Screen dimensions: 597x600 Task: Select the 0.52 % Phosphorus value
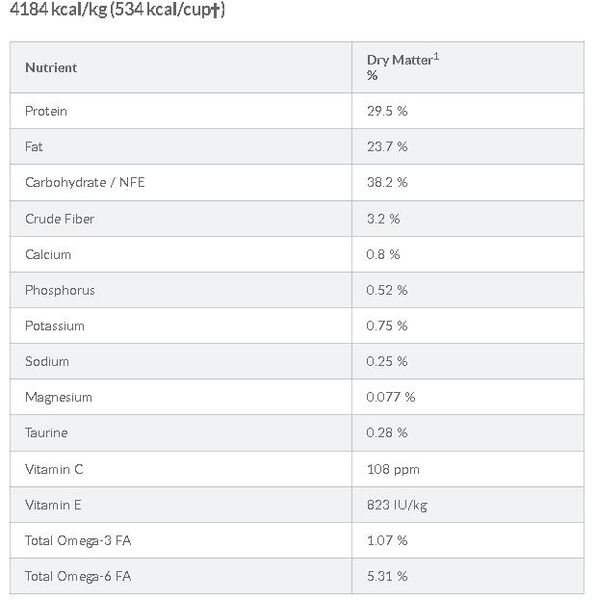tap(387, 290)
